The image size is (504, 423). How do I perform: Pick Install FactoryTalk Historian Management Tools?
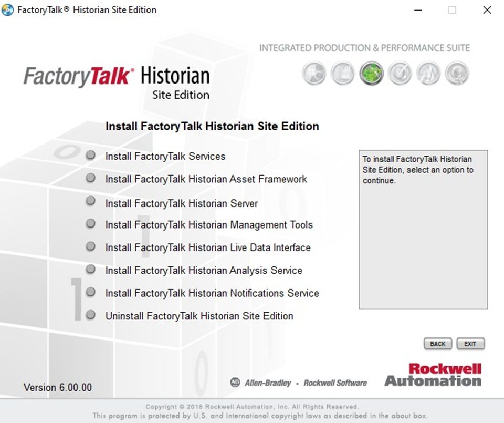click(209, 224)
